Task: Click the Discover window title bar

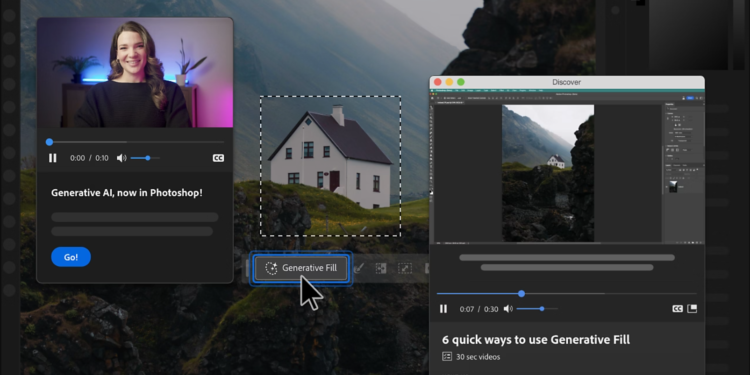Action: pos(567,82)
